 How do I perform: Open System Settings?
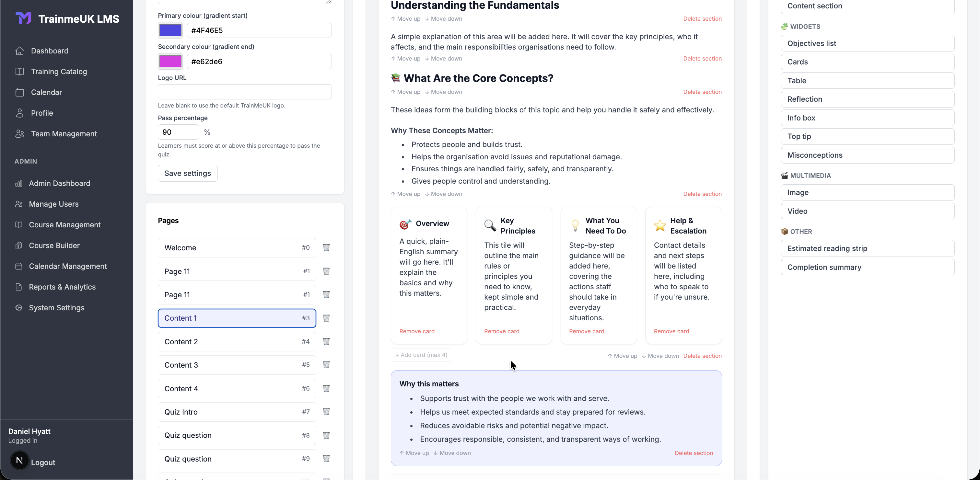56,308
